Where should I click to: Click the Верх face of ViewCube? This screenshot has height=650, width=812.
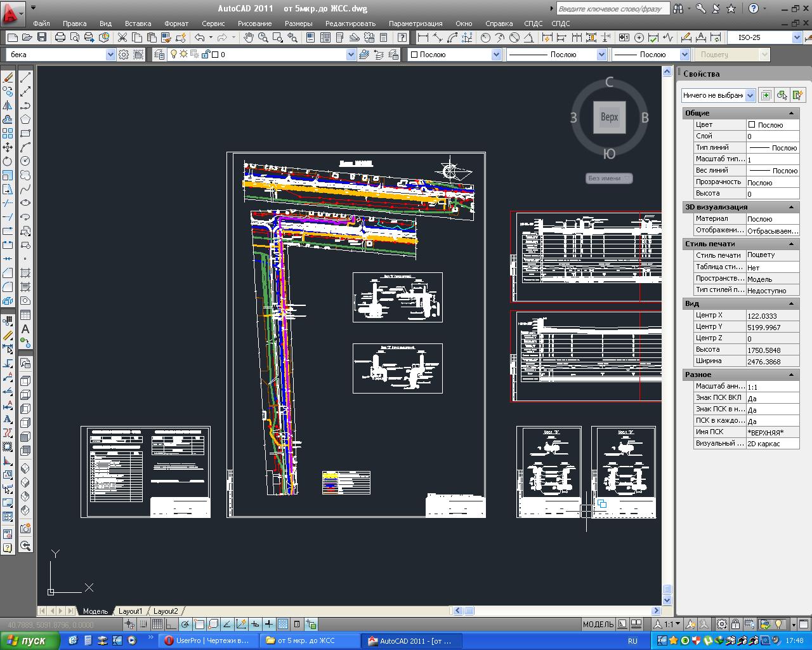(x=610, y=117)
